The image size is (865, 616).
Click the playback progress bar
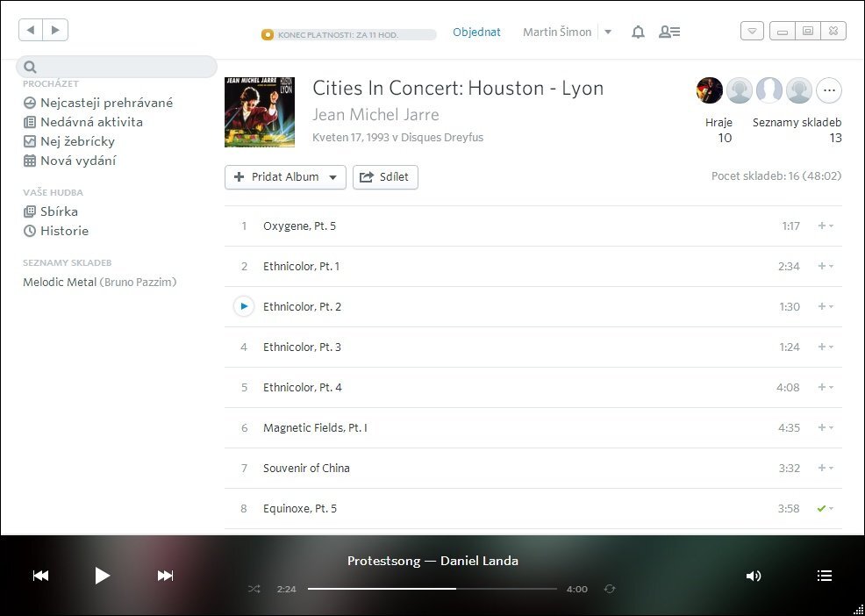(430, 589)
